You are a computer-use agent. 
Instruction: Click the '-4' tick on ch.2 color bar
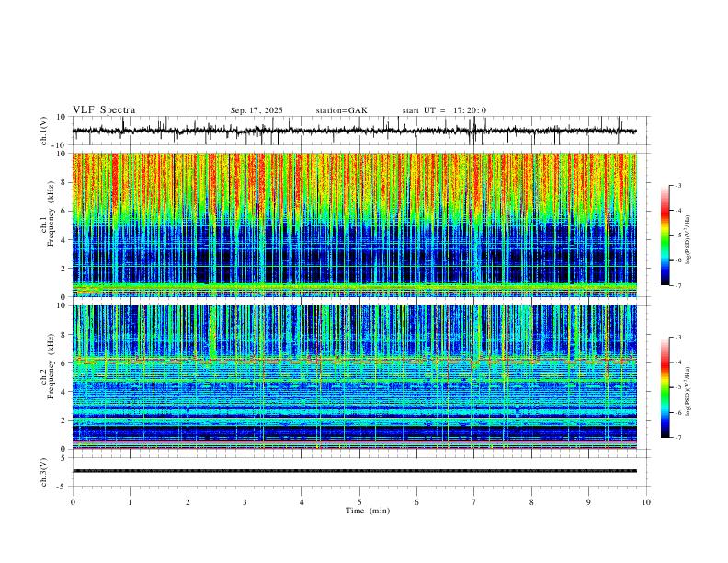coord(677,362)
